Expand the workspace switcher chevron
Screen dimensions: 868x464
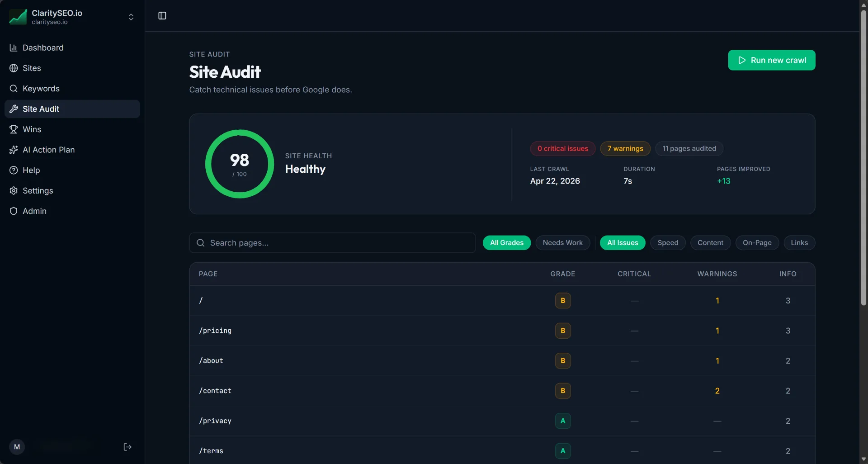[x=131, y=17]
